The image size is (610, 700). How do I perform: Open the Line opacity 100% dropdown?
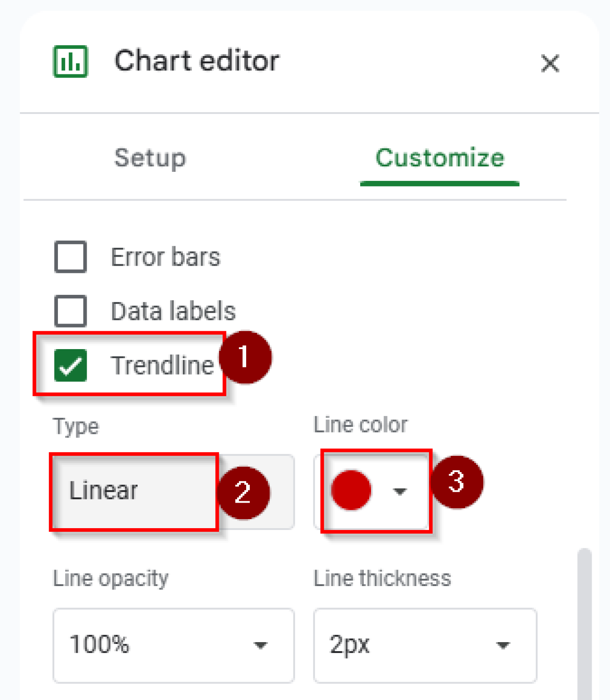[173, 645]
